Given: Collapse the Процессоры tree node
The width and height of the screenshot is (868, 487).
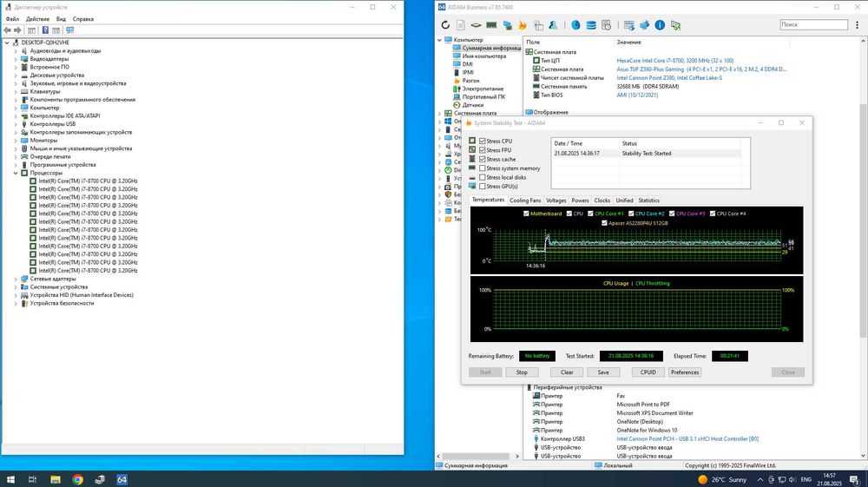Looking at the screenshot, I should pos(16,173).
